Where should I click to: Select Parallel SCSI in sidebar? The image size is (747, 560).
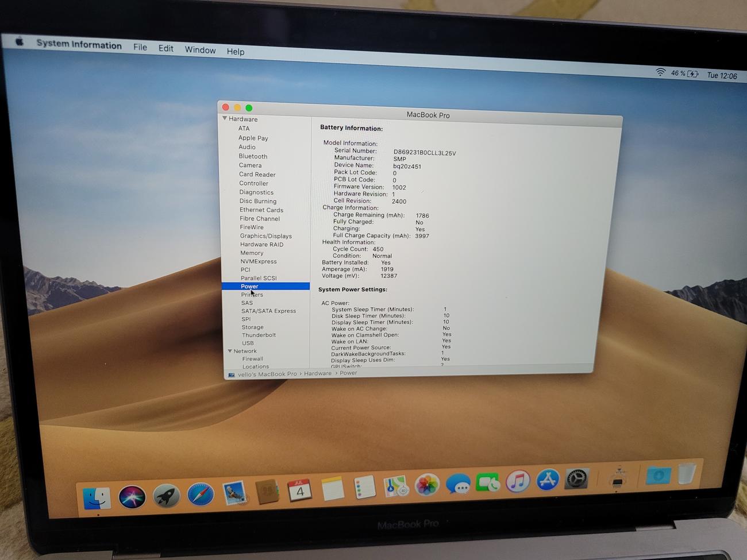tap(259, 278)
